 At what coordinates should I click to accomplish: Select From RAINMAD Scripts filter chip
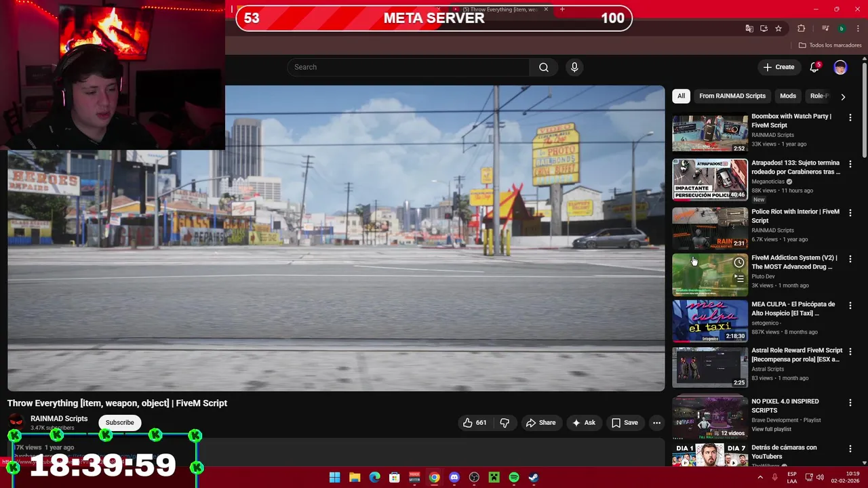[732, 96]
